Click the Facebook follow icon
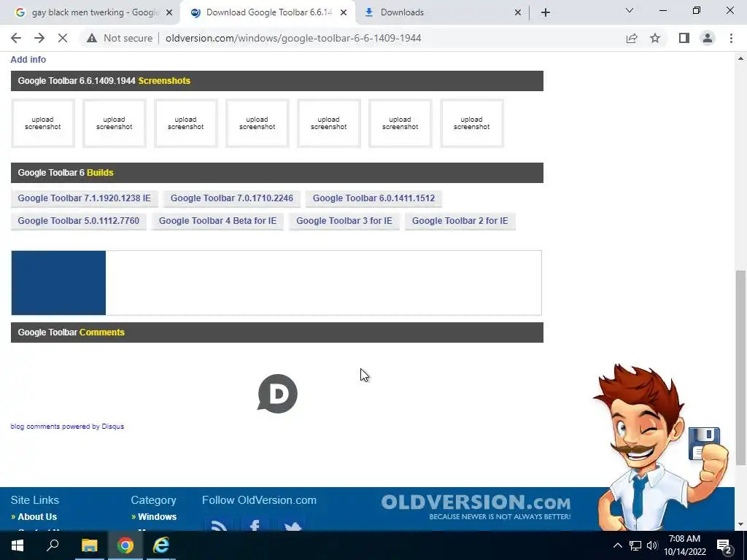 (x=255, y=524)
